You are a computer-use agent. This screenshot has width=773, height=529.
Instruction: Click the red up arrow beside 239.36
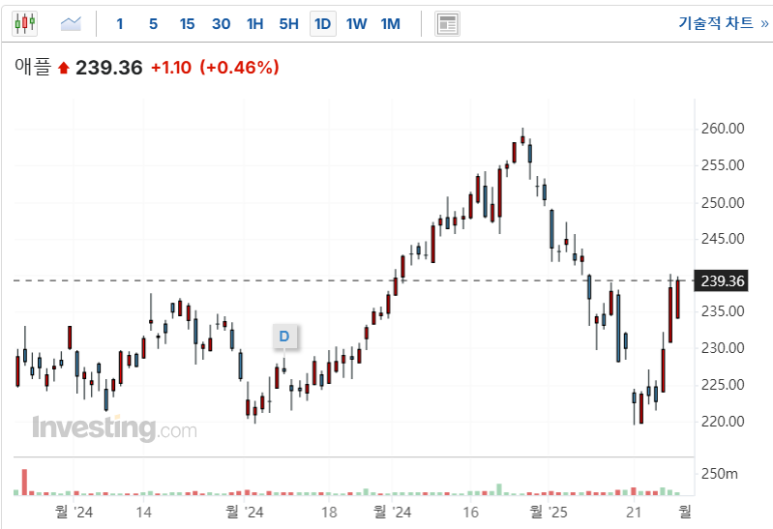click(63, 68)
